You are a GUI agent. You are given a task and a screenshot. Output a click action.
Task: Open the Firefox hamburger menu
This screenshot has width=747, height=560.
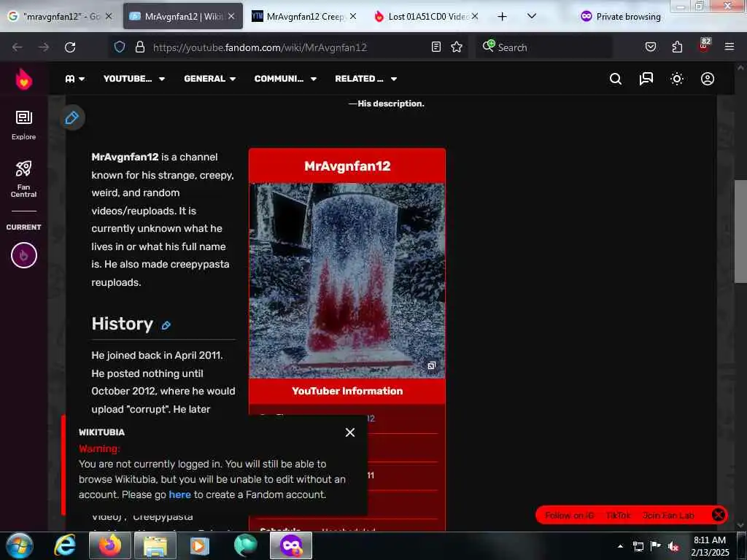729,47
